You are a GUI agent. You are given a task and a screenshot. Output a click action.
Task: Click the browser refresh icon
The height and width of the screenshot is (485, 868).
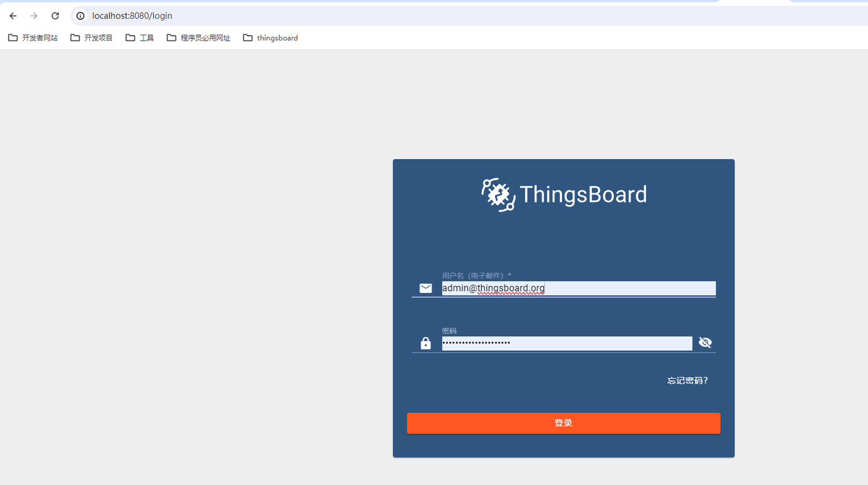(x=55, y=16)
